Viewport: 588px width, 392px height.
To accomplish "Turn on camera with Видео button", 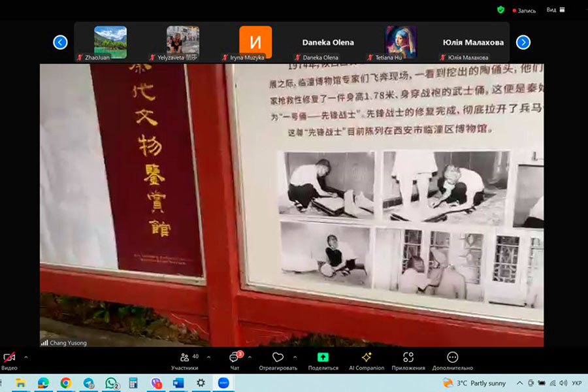I will (x=9, y=361).
